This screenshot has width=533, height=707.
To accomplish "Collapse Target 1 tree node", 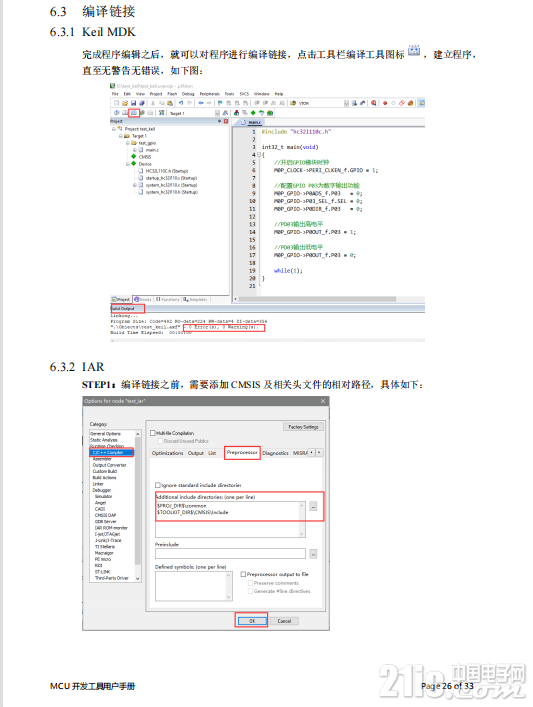I will (x=121, y=136).
